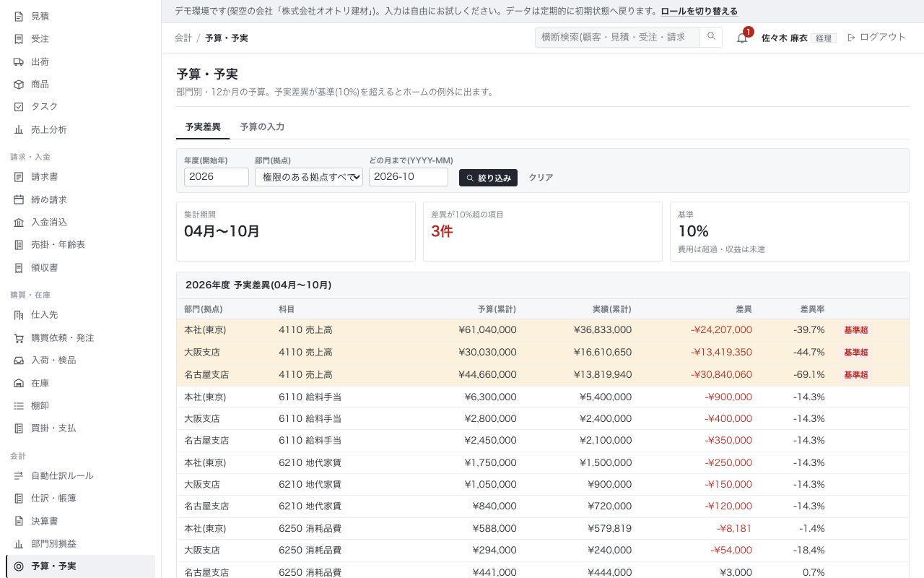Focus the 年度(開始年) input field
This screenshot has width=924, height=578.
217,177
